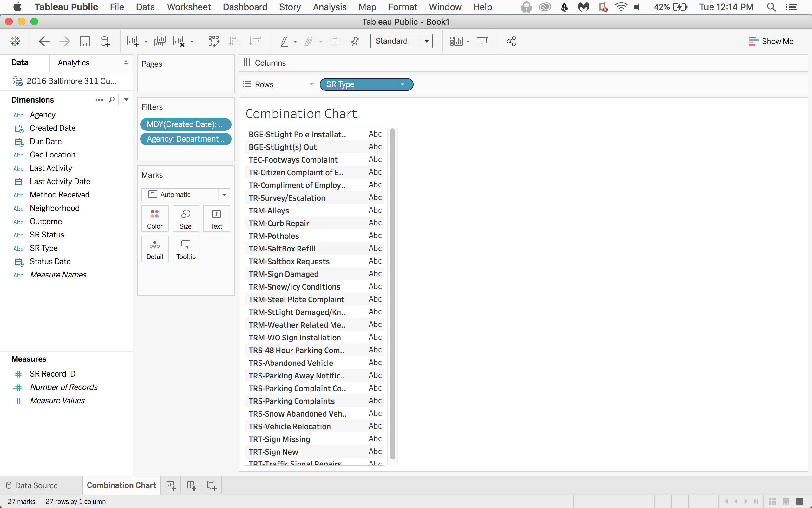The height and width of the screenshot is (508, 812).
Task: Open the Size marks card
Action: [x=186, y=219]
